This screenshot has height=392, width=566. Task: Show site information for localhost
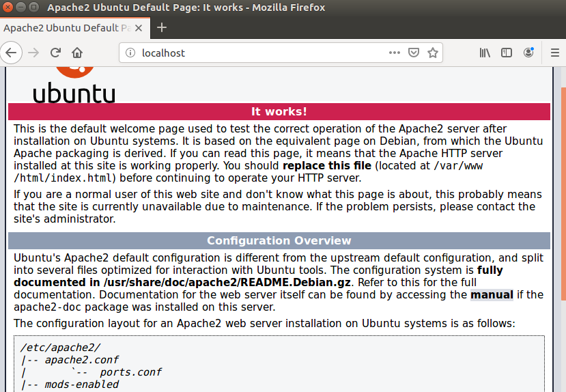[x=130, y=53]
